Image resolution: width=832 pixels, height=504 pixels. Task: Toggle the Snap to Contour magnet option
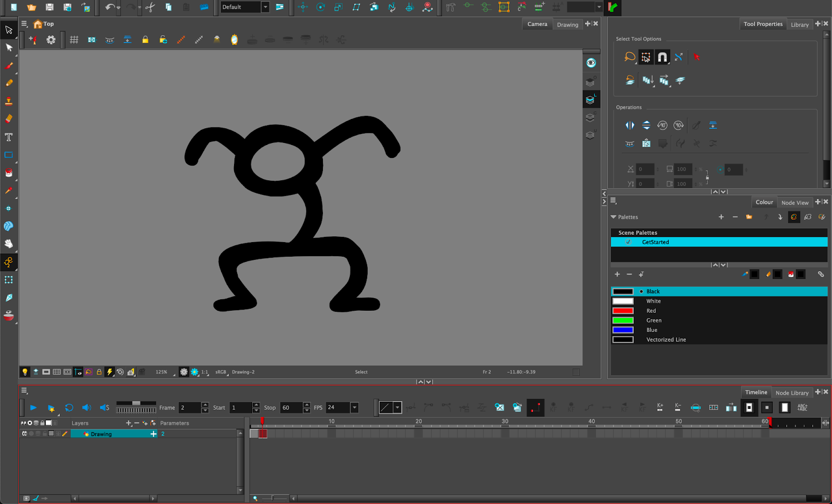coord(662,57)
